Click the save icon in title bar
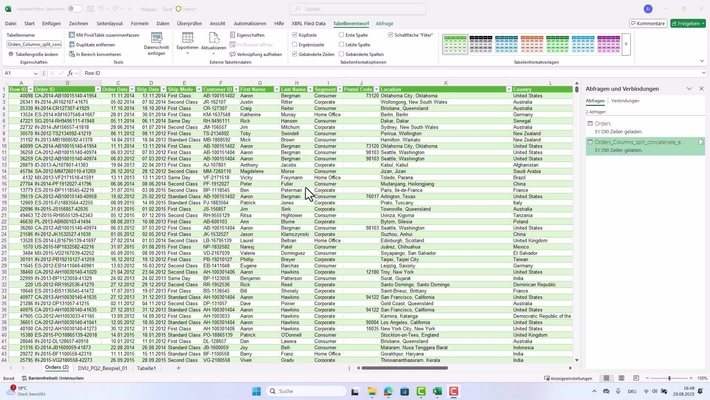Image resolution: width=710 pixels, height=400 pixels. point(91,9)
